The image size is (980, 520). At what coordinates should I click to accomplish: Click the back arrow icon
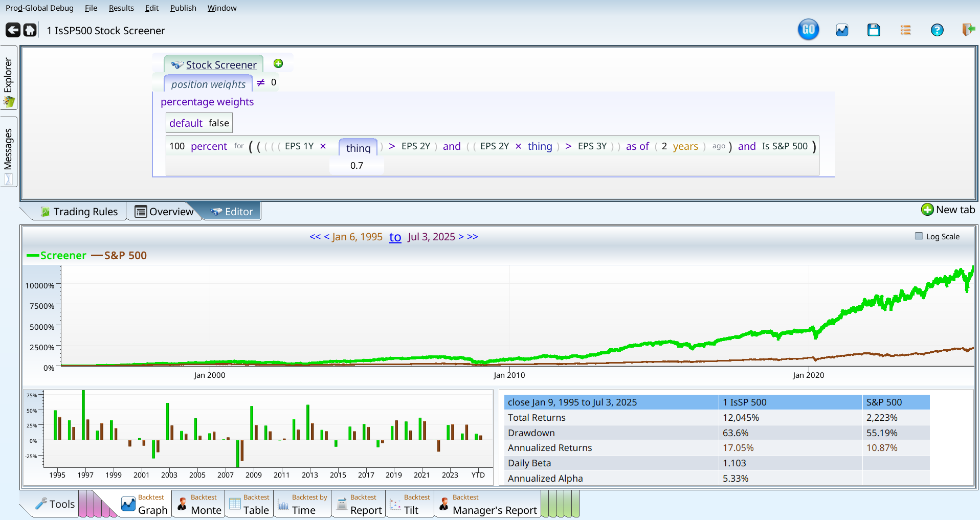click(13, 30)
